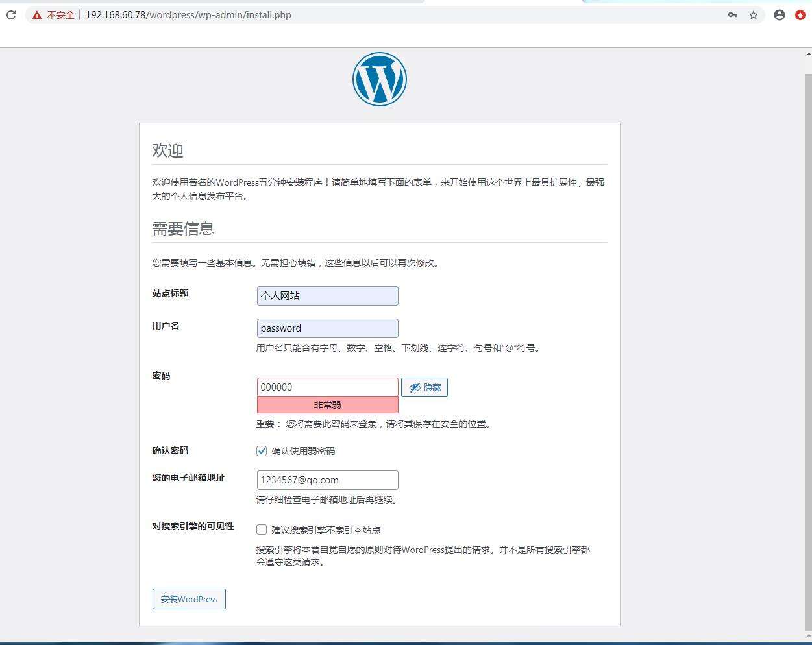The width and height of the screenshot is (812, 645).
Task: Open saved passwords via the key icon
Action: click(733, 15)
